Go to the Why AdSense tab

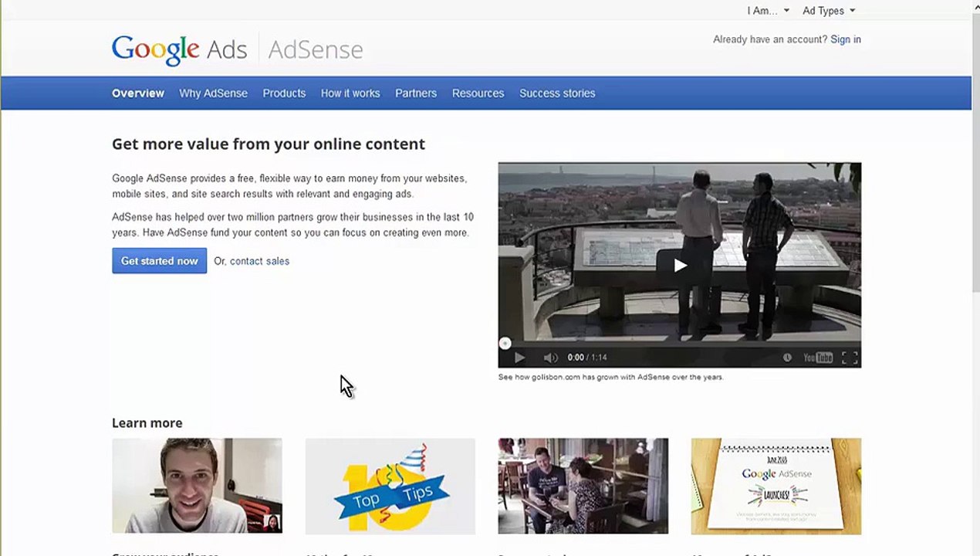(x=214, y=93)
